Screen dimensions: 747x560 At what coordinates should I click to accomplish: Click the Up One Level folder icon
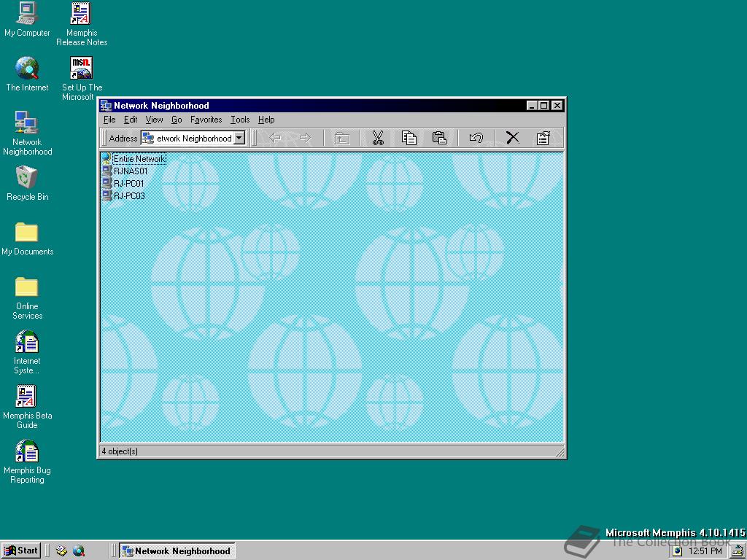point(342,138)
